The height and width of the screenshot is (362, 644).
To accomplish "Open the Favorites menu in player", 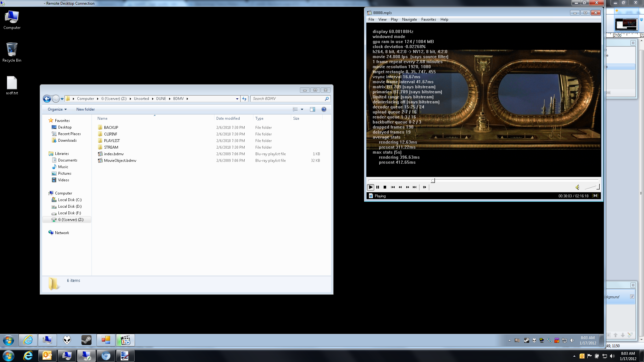I will (428, 19).
